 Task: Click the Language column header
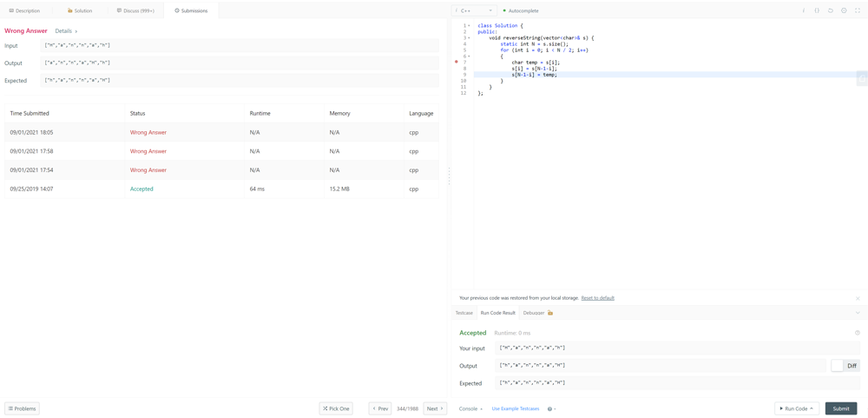tap(421, 113)
